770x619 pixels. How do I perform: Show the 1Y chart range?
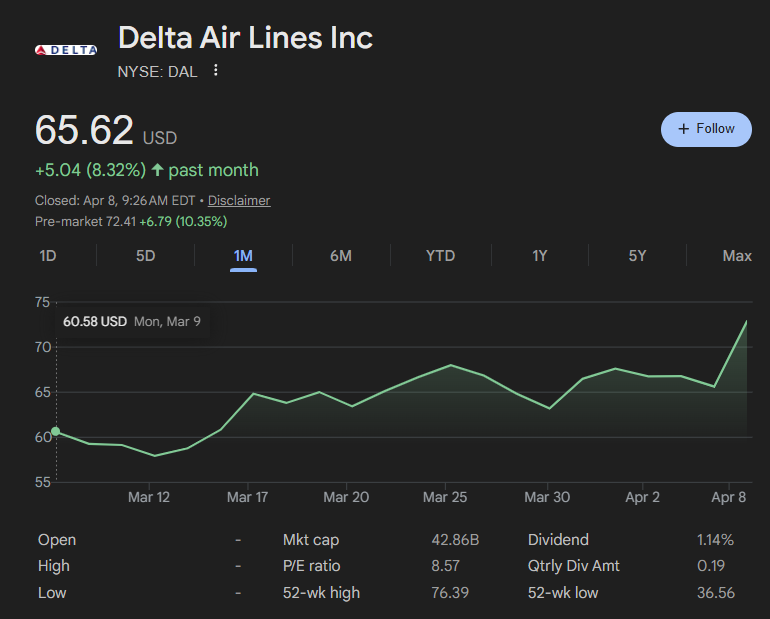(539, 256)
